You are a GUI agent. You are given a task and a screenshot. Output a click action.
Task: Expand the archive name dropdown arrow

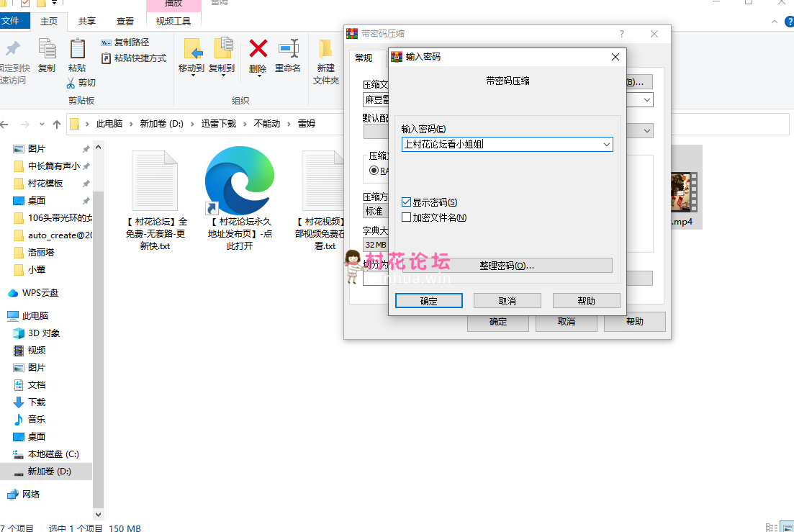(x=647, y=100)
